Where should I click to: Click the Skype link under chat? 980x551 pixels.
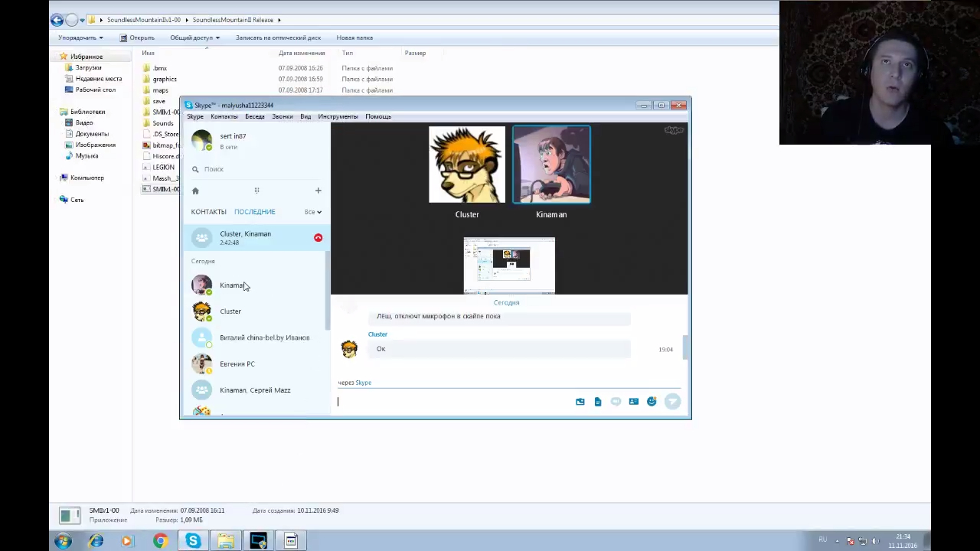pos(364,383)
